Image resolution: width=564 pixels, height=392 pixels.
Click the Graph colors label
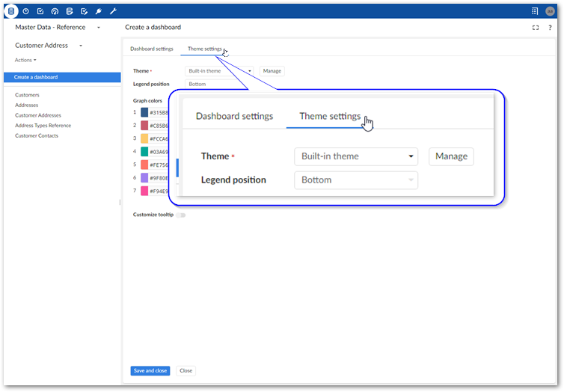[147, 101]
